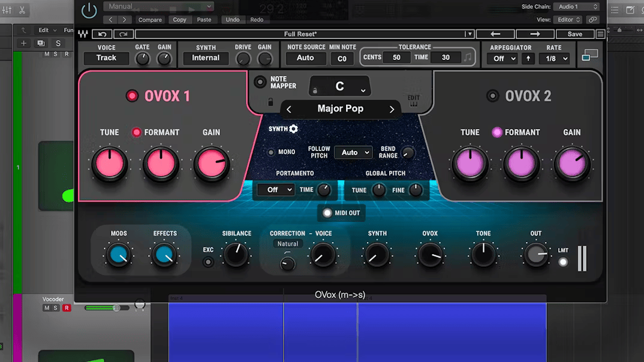Open the Waves logo menu
Viewport: 644px width, 362px height.
tap(83, 34)
